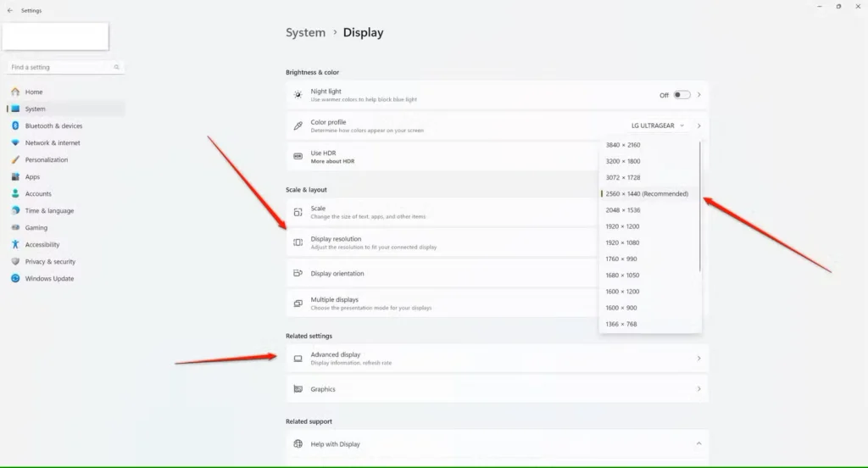
Task: Select 1920 × 1200 resolution
Action: 648,226
